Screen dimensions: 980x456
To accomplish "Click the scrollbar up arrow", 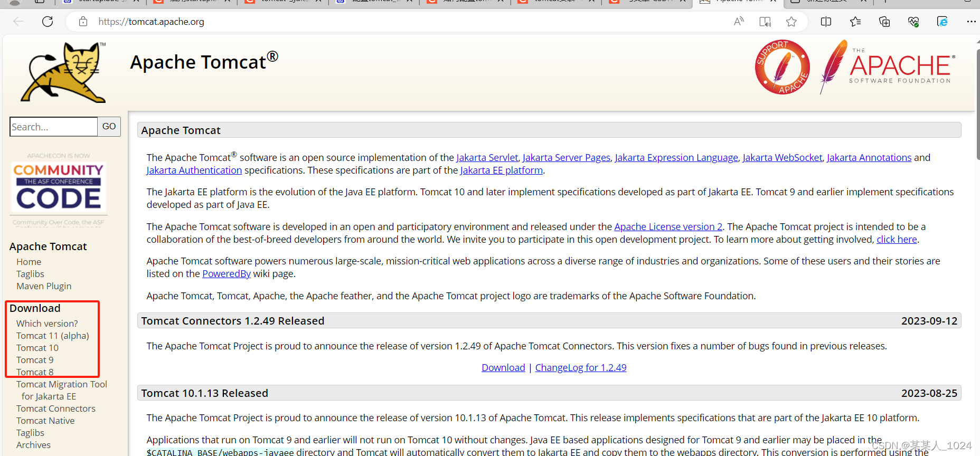I will pos(977,41).
